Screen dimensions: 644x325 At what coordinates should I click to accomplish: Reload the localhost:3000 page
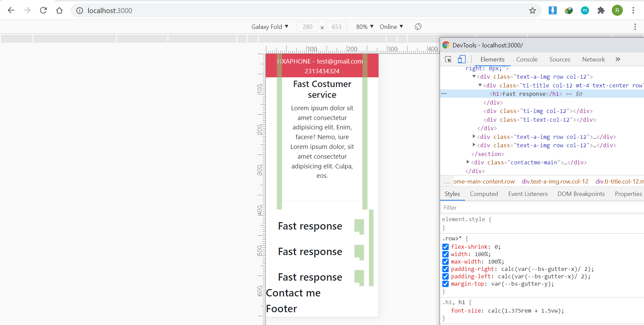tap(43, 10)
